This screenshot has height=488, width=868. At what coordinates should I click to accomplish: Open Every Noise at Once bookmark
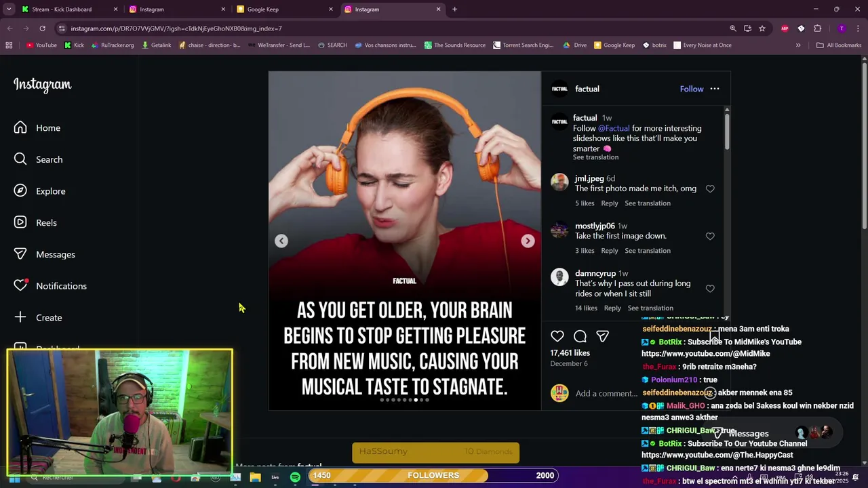pyautogui.click(x=703, y=45)
